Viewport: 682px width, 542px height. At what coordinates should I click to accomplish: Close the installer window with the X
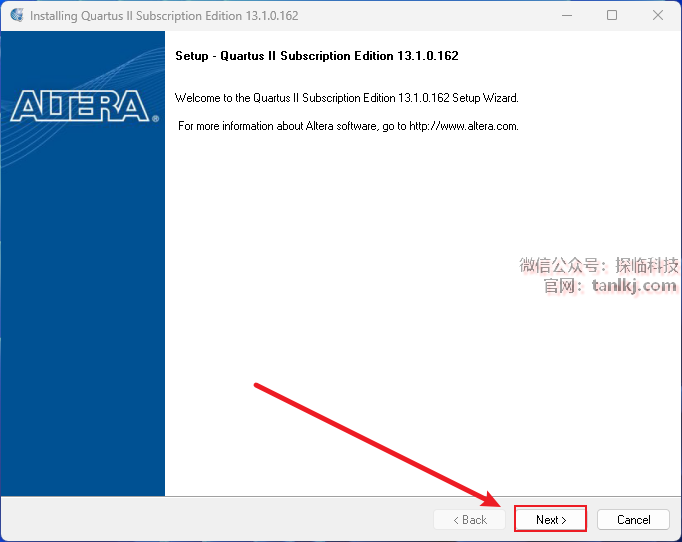tap(658, 15)
